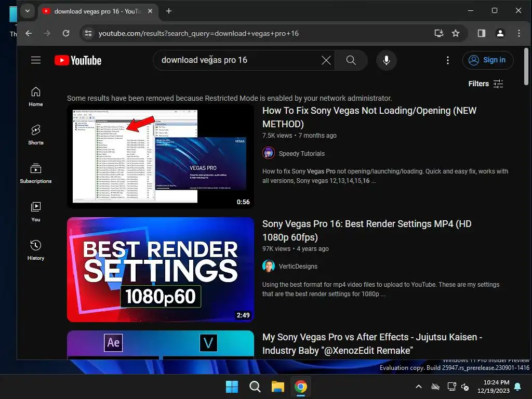Image resolution: width=532 pixels, height=399 pixels.
Task: Click the Vegas Pro fix video thumbnail
Action: point(161,156)
